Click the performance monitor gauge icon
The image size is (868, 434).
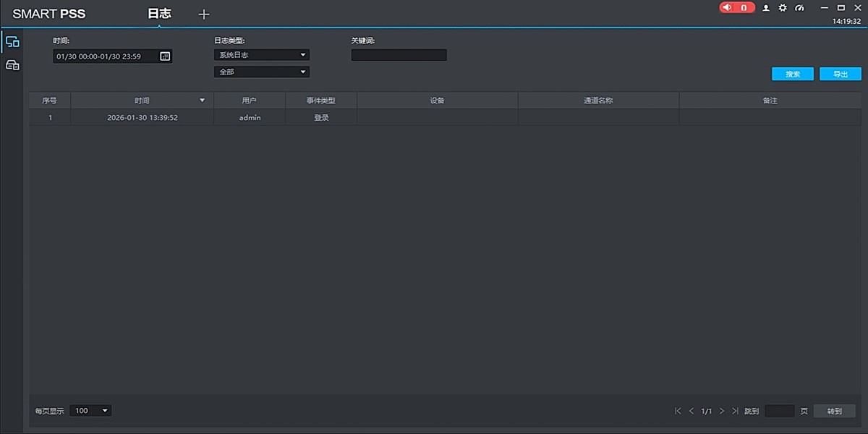tap(799, 7)
